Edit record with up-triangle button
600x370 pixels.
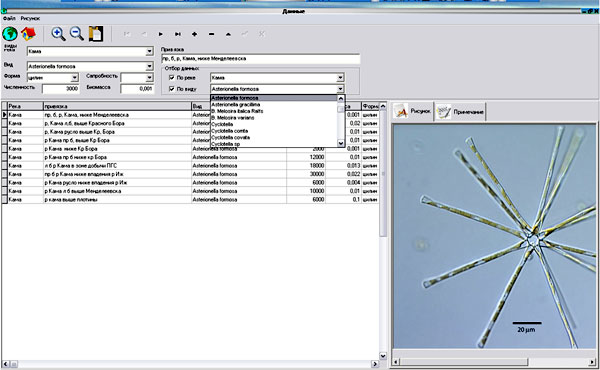pyautogui.click(x=228, y=34)
